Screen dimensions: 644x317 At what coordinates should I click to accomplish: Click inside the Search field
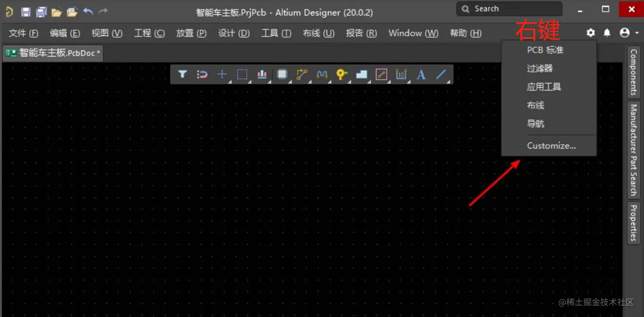pos(509,8)
